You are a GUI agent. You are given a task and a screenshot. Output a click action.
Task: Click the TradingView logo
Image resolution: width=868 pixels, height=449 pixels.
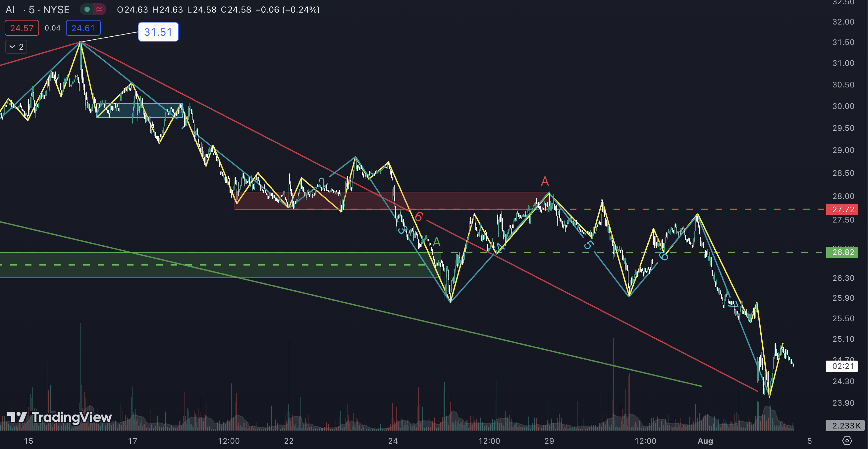click(x=60, y=417)
